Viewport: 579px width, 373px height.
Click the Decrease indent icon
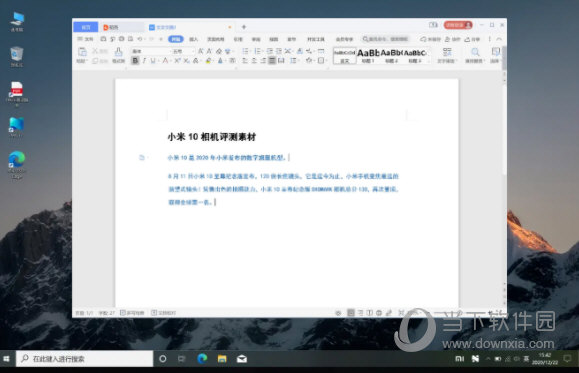point(270,51)
